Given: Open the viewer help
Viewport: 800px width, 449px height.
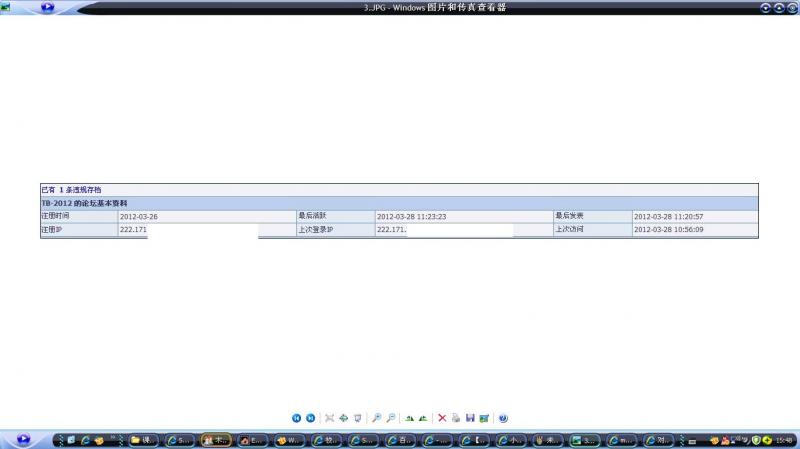Looking at the screenshot, I should point(503,418).
